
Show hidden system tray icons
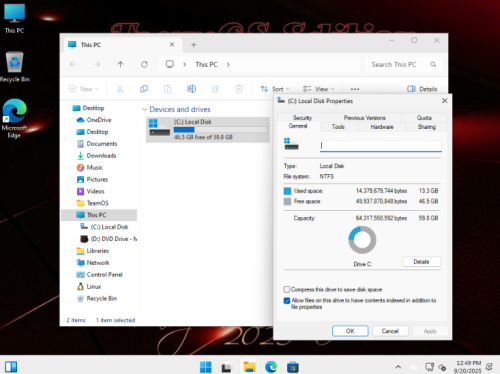[x=398, y=367]
